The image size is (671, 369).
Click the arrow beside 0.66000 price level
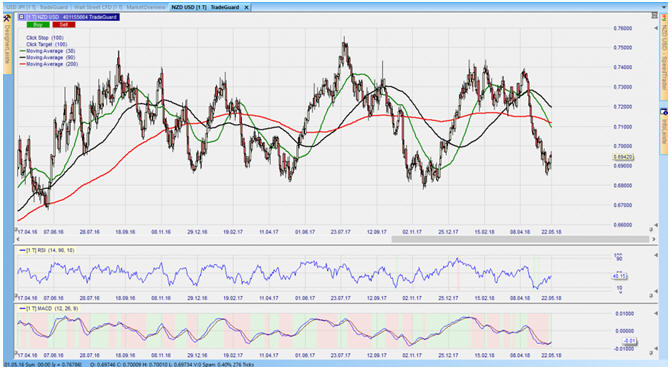point(656,225)
